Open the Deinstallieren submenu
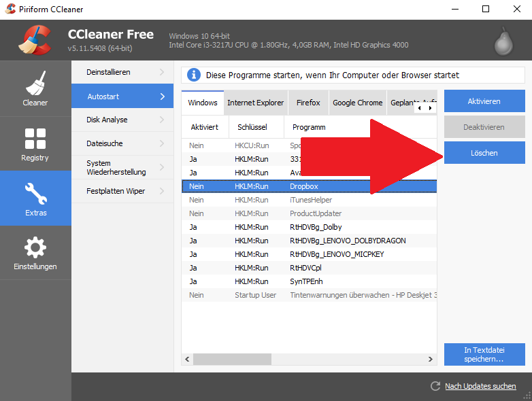 122,72
